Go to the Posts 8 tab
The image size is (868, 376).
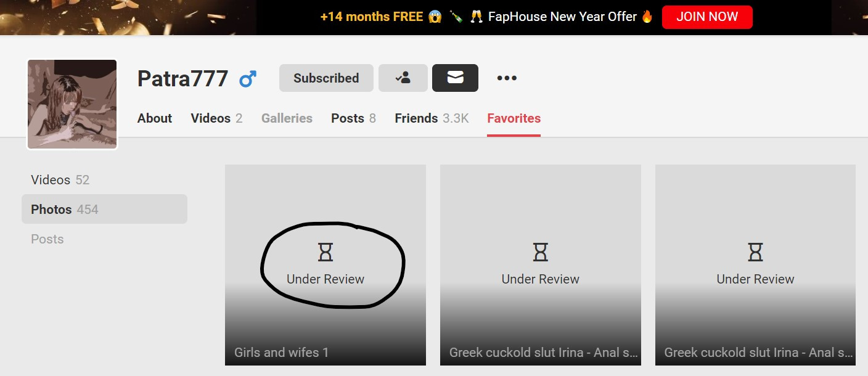click(353, 118)
